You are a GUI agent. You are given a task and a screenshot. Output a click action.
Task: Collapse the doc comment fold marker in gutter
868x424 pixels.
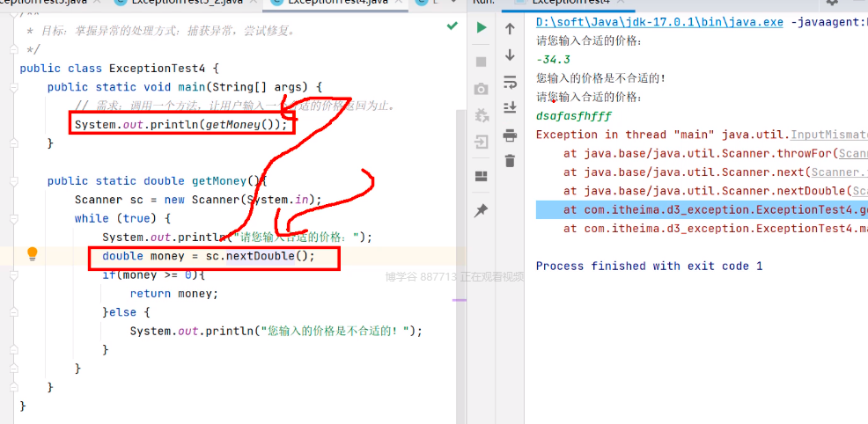tap(13, 50)
